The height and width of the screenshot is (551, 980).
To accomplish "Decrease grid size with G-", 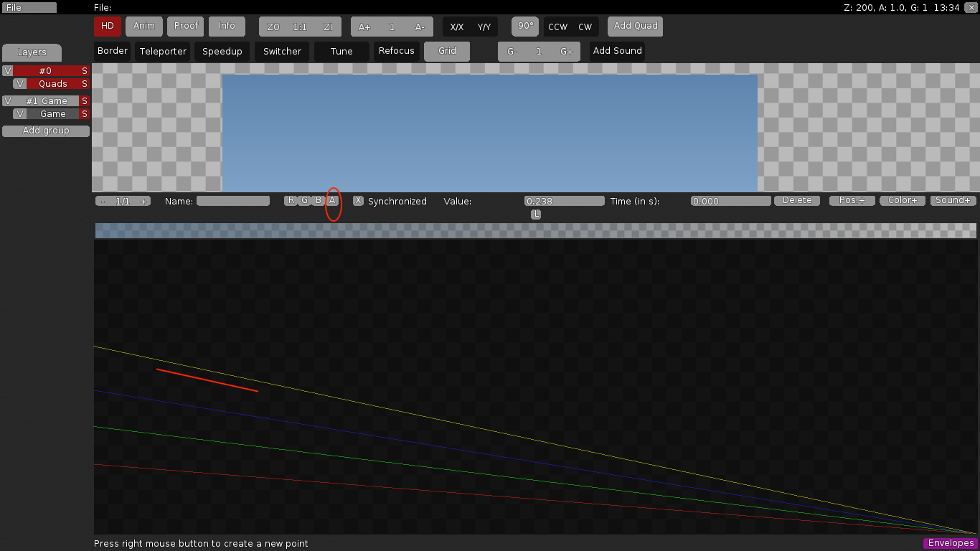I will (512, 52).
